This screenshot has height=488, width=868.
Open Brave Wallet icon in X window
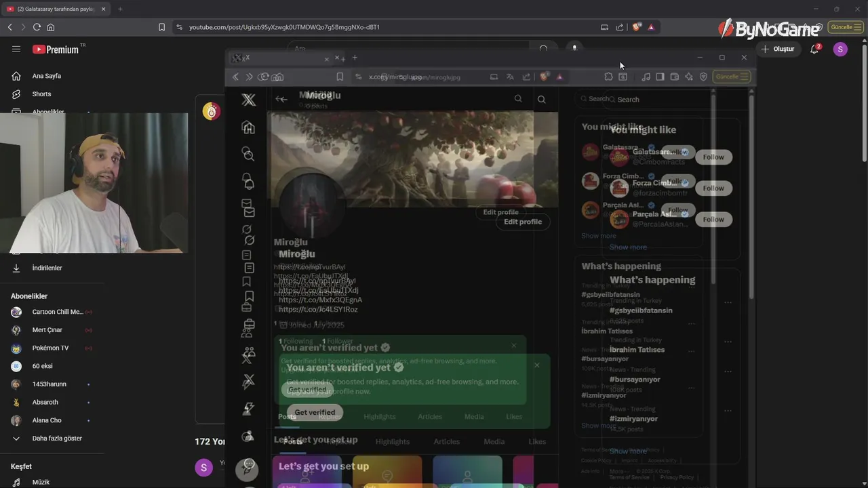675,77
